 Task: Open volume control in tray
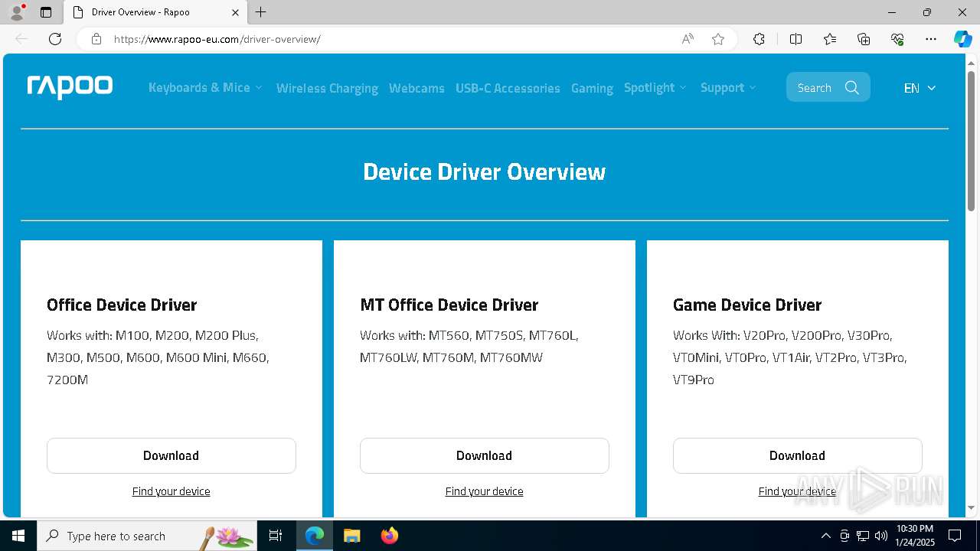[881, 536]
